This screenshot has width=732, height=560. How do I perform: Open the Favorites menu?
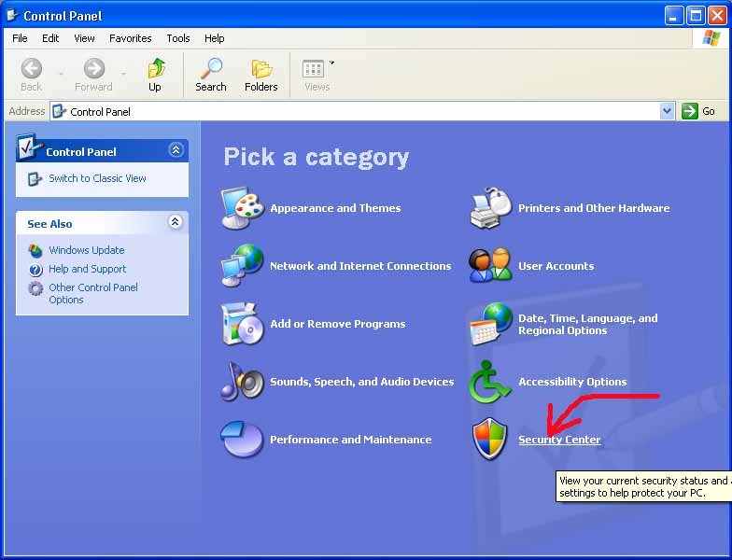pyautogui.click(x=131, y=38)
